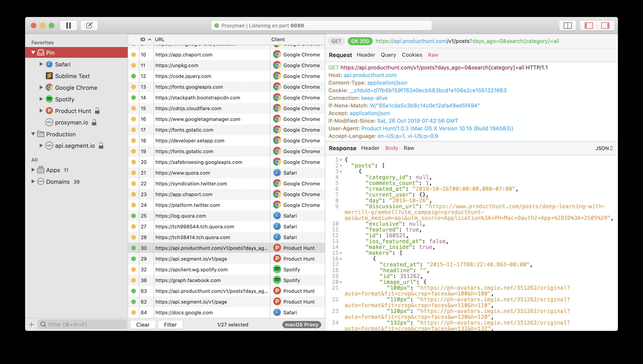Viewport: 643px width, 364px height.
Task: Expand the Product Hunt tree item
Action: click(x=41, y=111)
